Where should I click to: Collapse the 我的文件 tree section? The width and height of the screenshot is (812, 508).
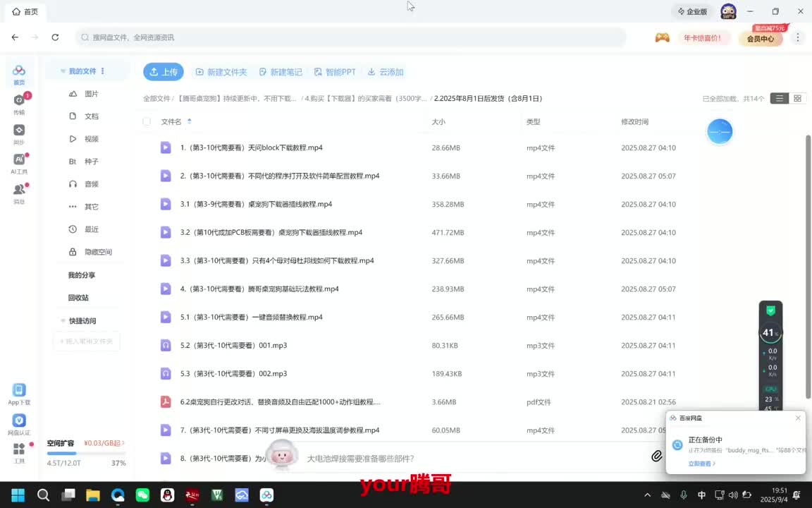point(63,71)
